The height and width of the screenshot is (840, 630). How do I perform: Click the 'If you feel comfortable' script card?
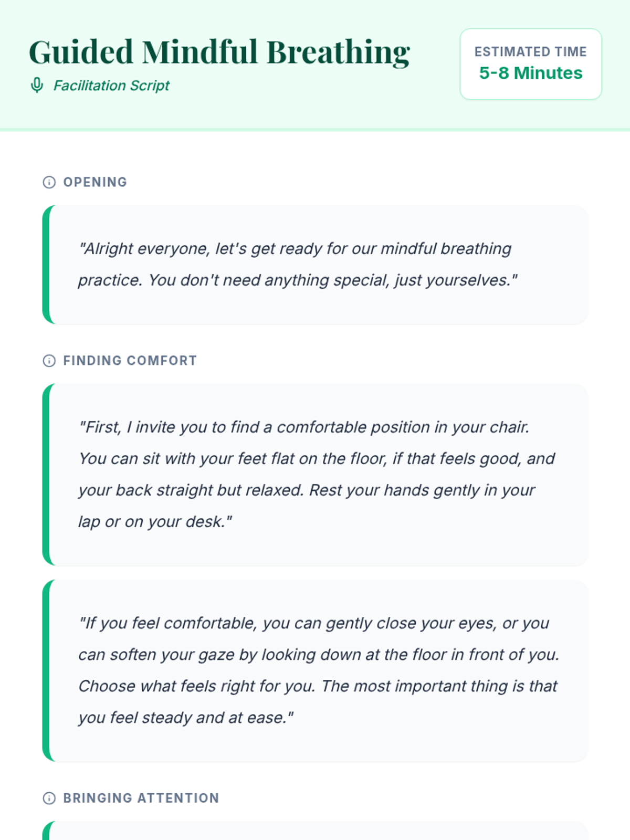316,670
